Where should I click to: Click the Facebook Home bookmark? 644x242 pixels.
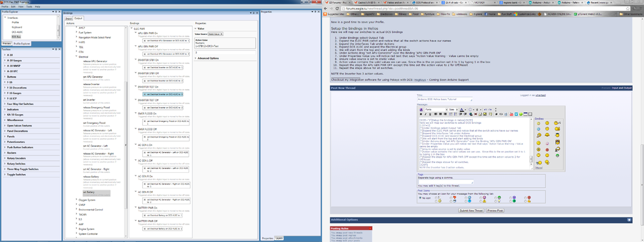click(x=490, y=14)
